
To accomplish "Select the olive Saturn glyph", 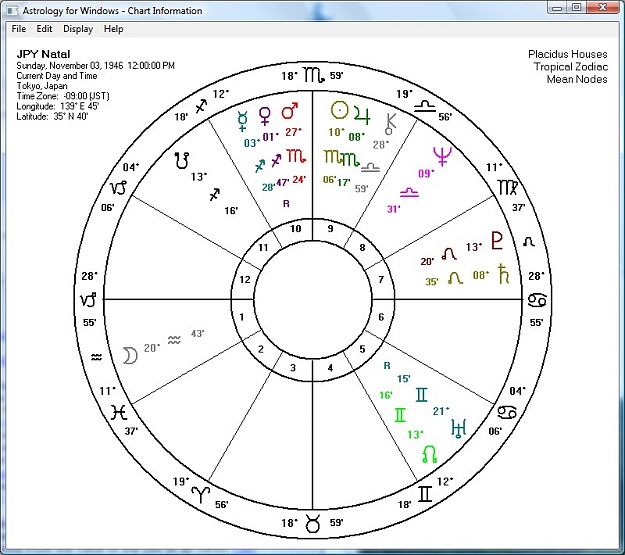I will pyautogui.click(x=504, y=274).
